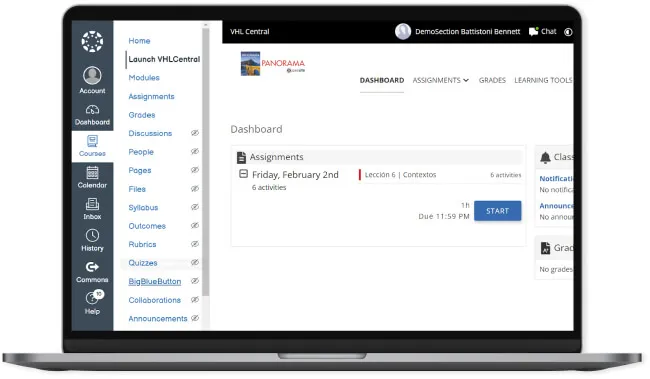This screenshot has width=650, height=379.
Task: Open the Canvas logo home icon
Action: (x=92, y=41)
